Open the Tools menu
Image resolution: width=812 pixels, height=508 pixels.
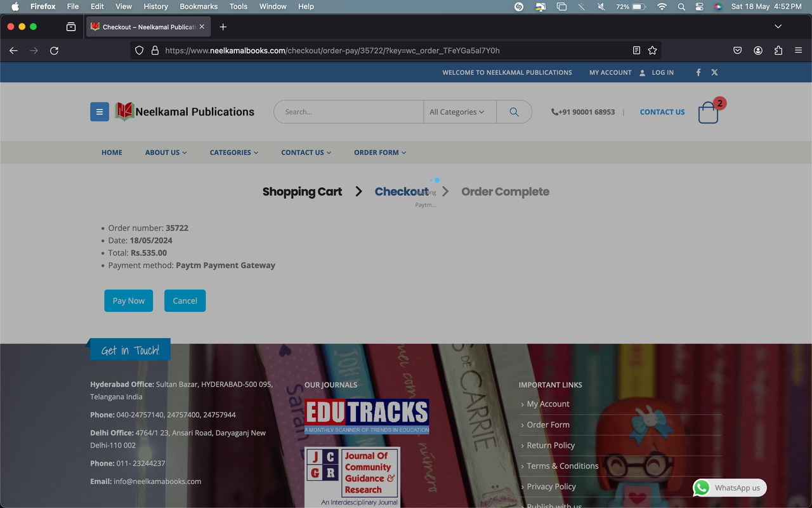pyautogui.click(x=239, y=6)
